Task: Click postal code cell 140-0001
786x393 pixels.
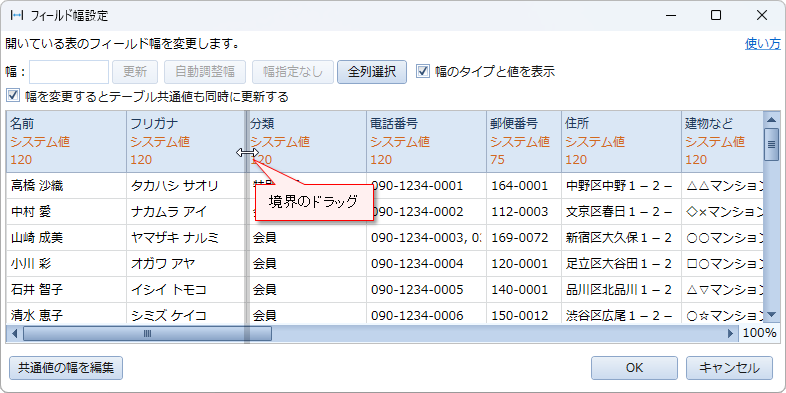Action: pos(524,290)
